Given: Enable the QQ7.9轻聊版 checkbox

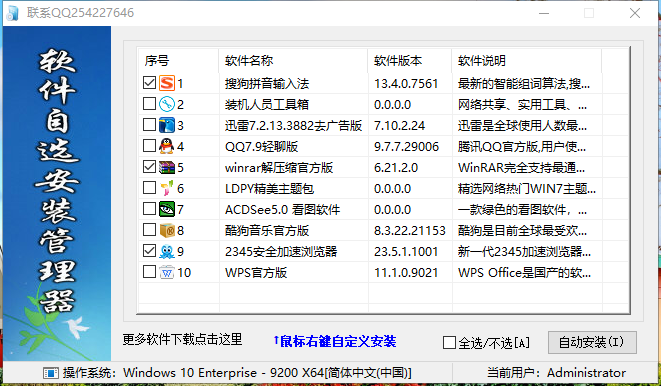Looking at the screenshot, I should 149,146.
